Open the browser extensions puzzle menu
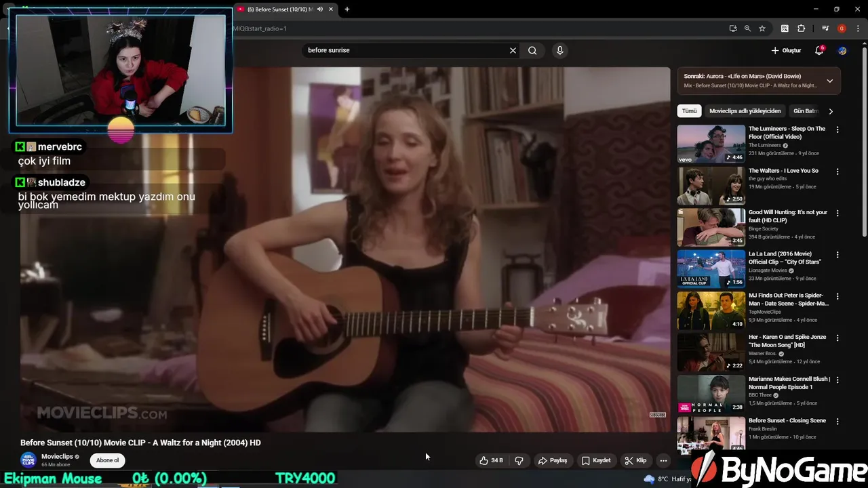The image size is (868, 488). click(801, 28)
